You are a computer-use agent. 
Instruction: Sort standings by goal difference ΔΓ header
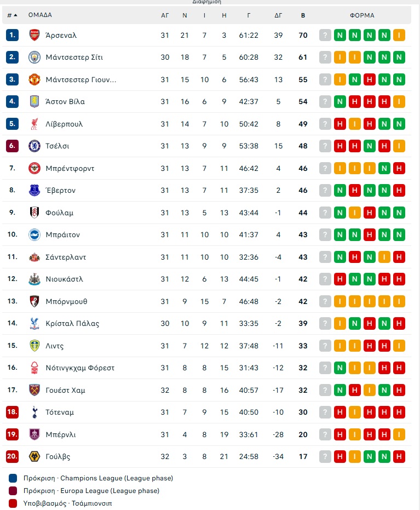pyautogui.click(x=278, y=15)
